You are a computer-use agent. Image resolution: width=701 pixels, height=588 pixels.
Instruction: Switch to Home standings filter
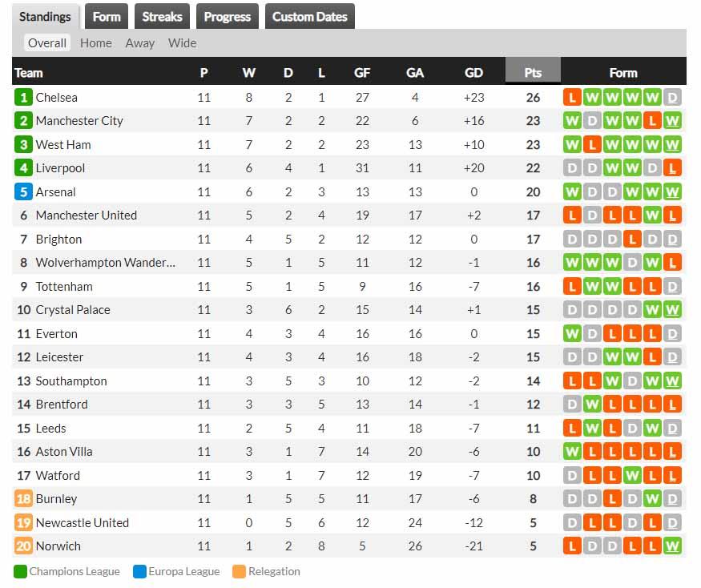click(x=96, y=43)
